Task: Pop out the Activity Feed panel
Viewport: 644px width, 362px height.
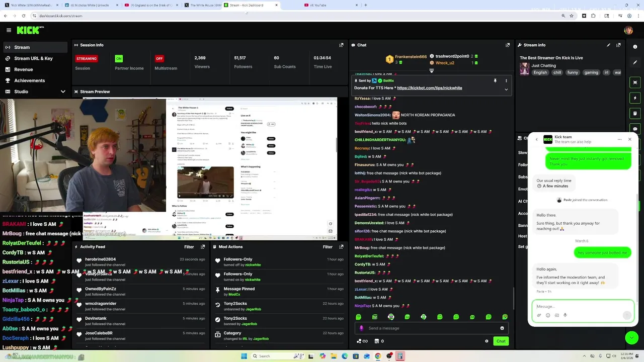Action: (x=203, y=247)
